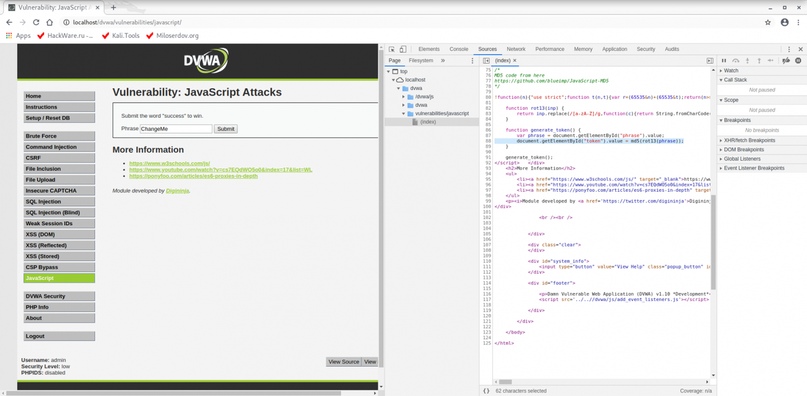This screenshot has width=807, height=396.
Task: Step over next function call
Action: coord(735,60)
